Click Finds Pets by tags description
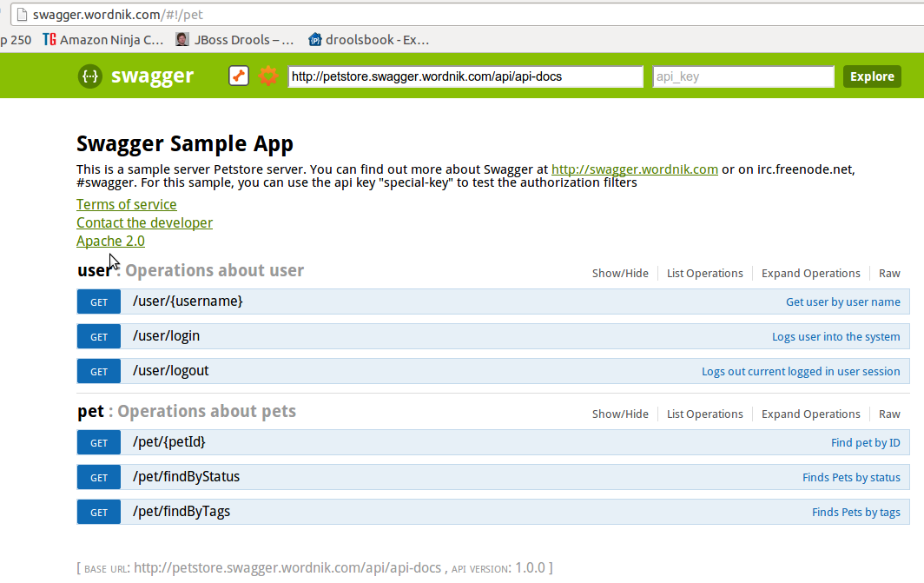Image resolution: width=924 pixels, height=583 pixels. 855,513
